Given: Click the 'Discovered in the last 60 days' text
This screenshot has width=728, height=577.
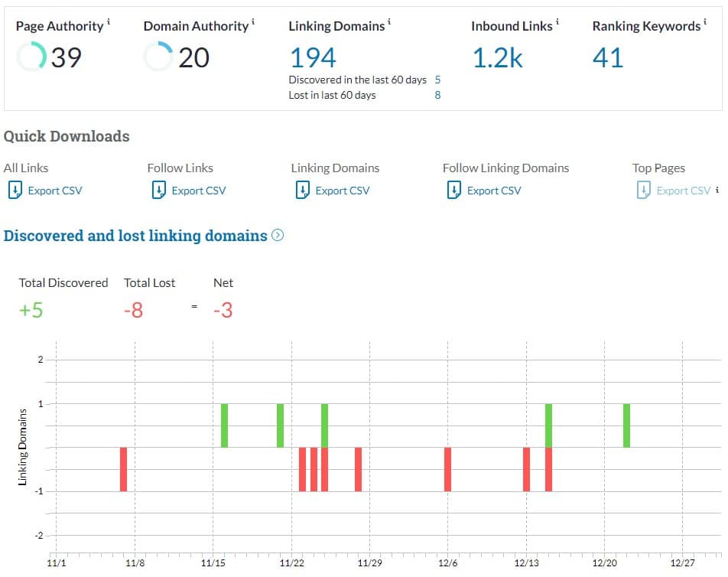Looking at the screenshot, I should [358, 80].
